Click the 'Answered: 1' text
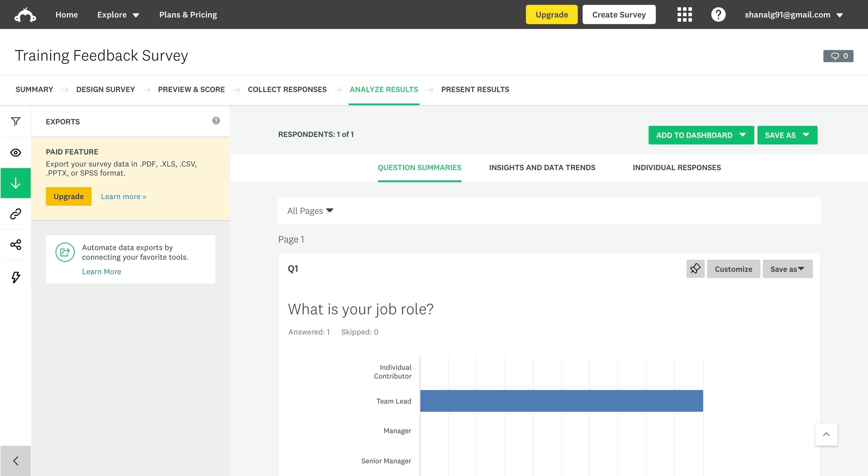868x476 pixels. (x=309, y=332)
